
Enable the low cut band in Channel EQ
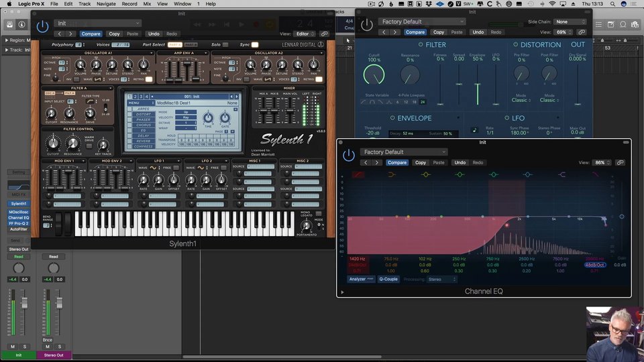click(x=358, y=175)
